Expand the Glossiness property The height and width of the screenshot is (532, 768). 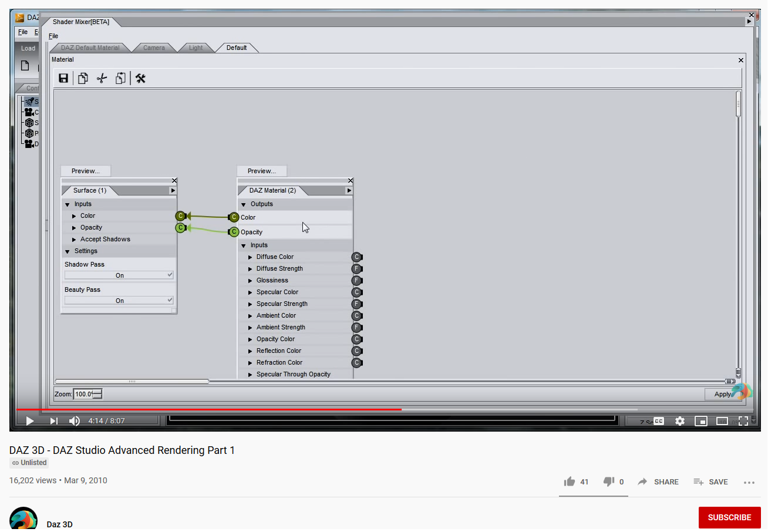[x=251, y=281]
